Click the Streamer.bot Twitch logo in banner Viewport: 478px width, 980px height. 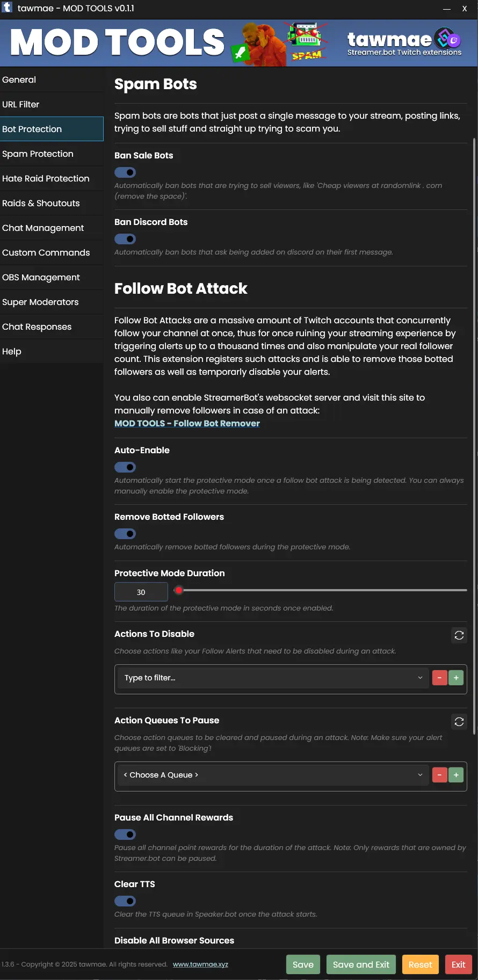click(447, 39)
